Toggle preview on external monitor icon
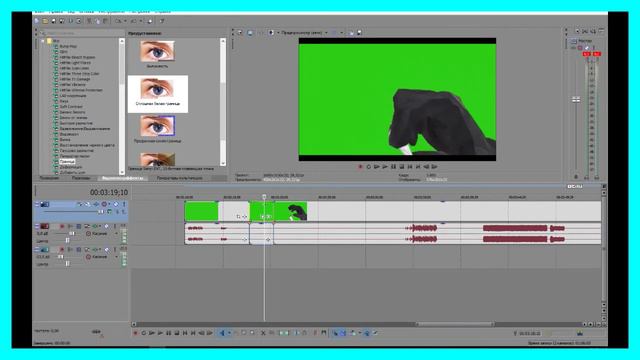 point(250,33)
